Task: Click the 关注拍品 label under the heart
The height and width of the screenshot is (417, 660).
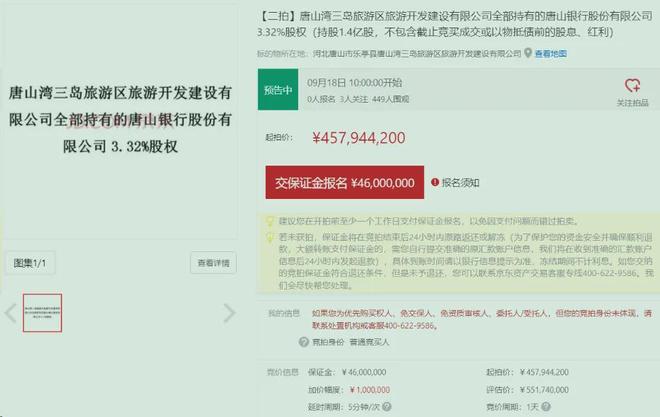Action: (632, 103)
